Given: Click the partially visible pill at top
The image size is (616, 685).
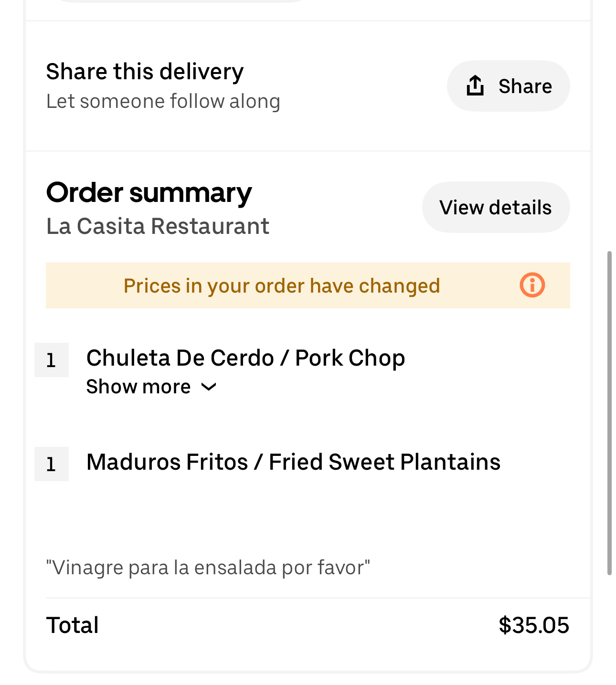Looking at the screenshot, I should click(181, 1).
